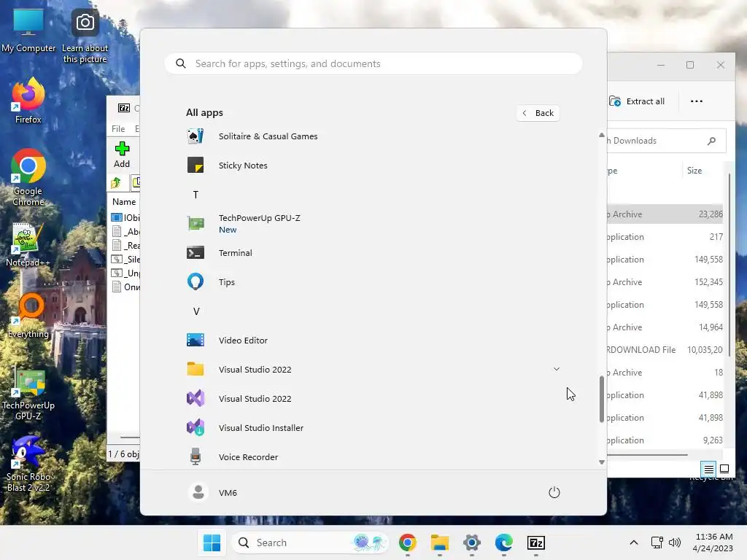Open Chrome from the taskbar
The width and height of the screenshot is (747, 560).
[407, 542]
